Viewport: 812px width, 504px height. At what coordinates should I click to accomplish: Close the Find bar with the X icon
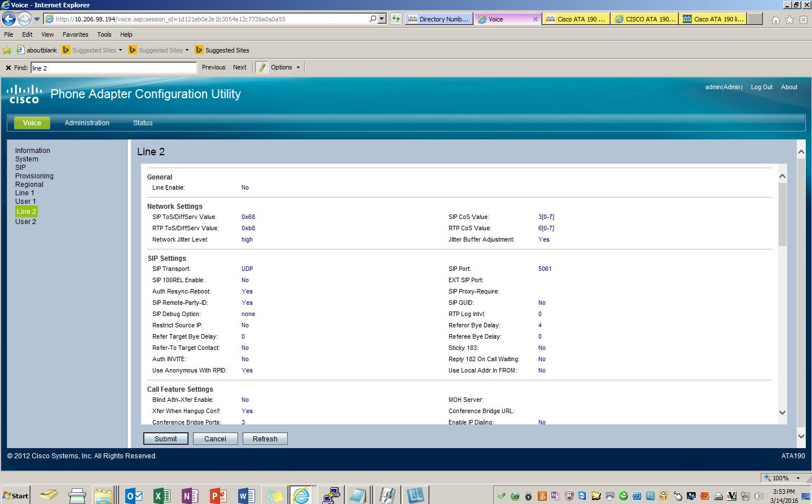[x=8, y=68]
